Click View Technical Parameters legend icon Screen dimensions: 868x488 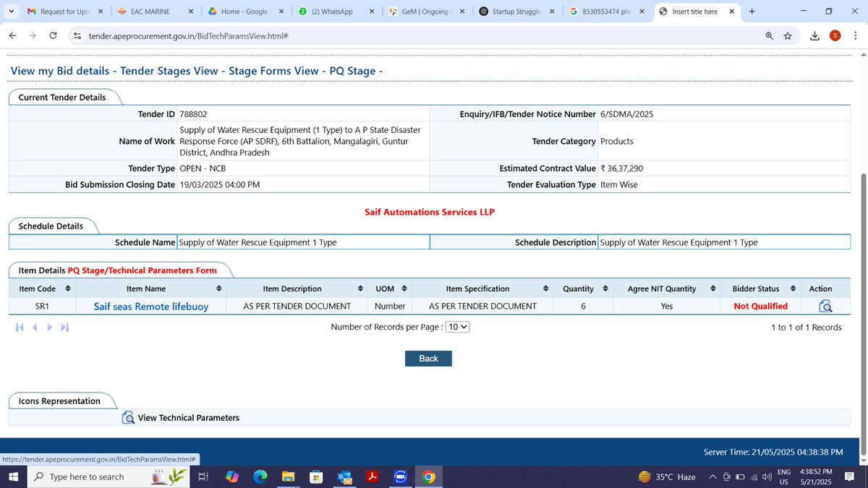128,418
